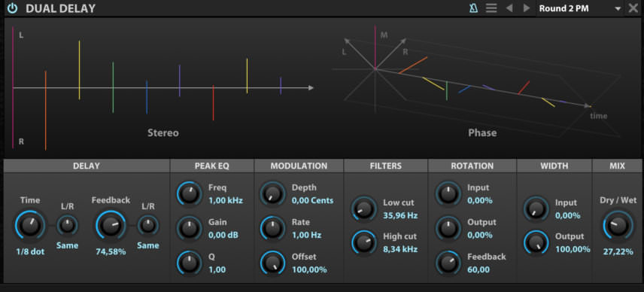Click the 0,00 dB gain value
Viewport: 644px width, 292px height.
pos(223,236)
